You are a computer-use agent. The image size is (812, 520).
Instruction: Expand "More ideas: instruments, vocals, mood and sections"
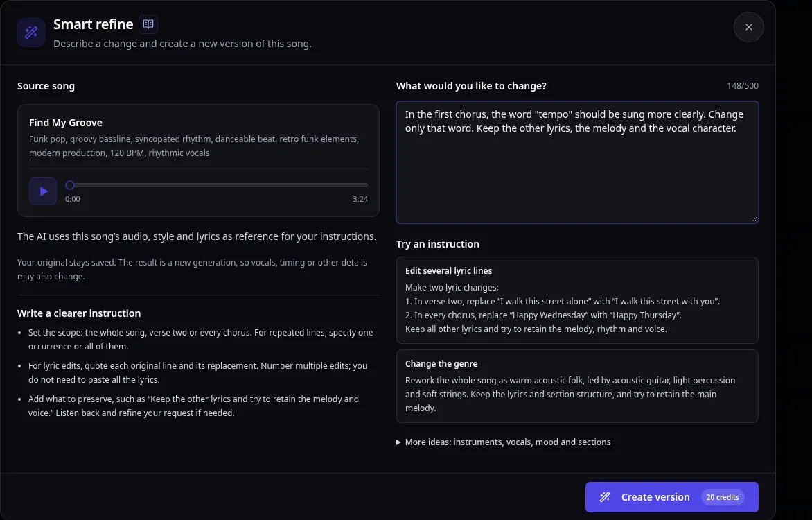tap(504, 442)
